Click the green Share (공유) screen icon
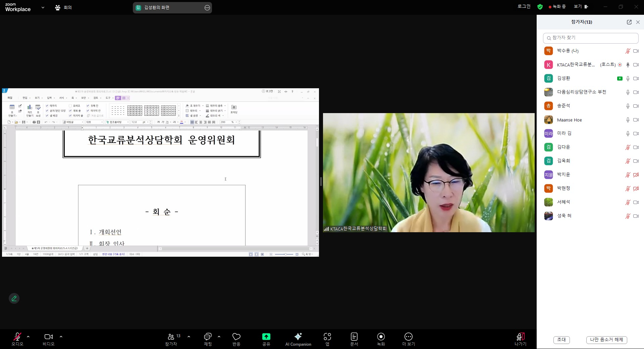This screenshot has height=349, width=644. pos(266,337)
